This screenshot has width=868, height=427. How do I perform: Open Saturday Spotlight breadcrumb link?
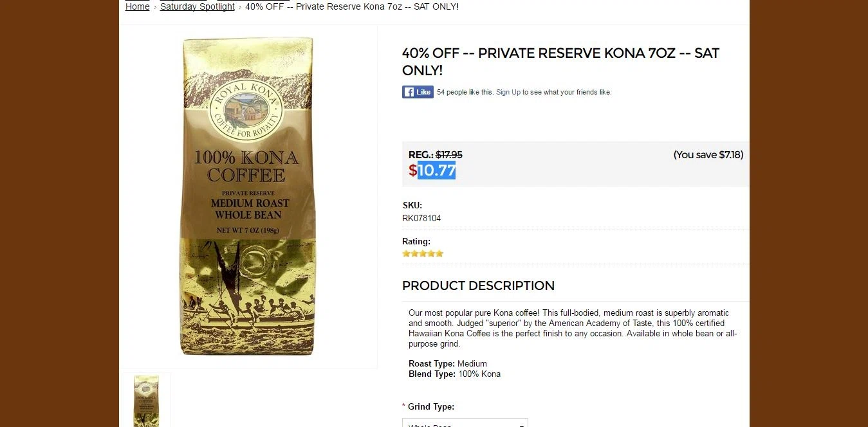[x=198, y=6]
